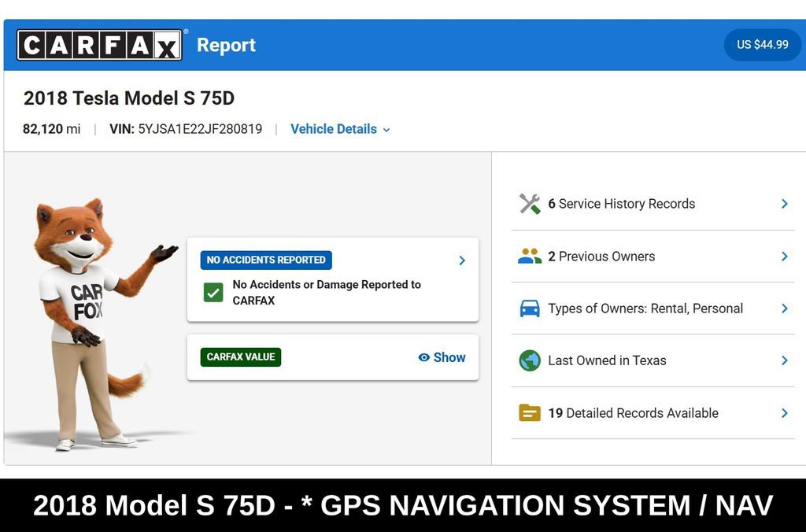
Task: Click the GPS NAVIGATION SYSTEM caption banner
Action: 403,504
